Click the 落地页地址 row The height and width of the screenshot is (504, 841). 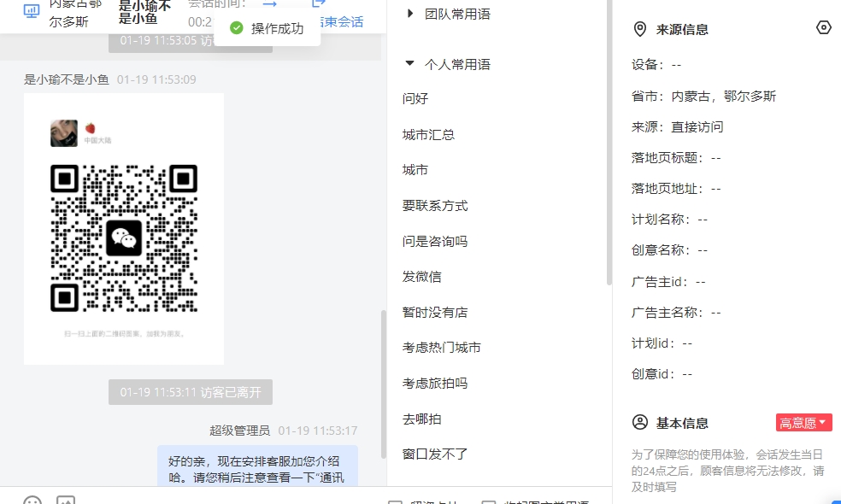tap(676, 189)
